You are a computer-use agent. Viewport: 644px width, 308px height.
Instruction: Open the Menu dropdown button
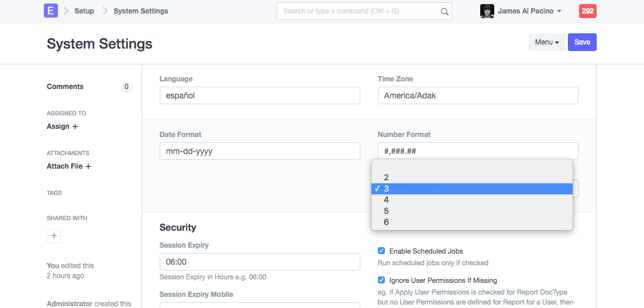[x=546, y=42]
